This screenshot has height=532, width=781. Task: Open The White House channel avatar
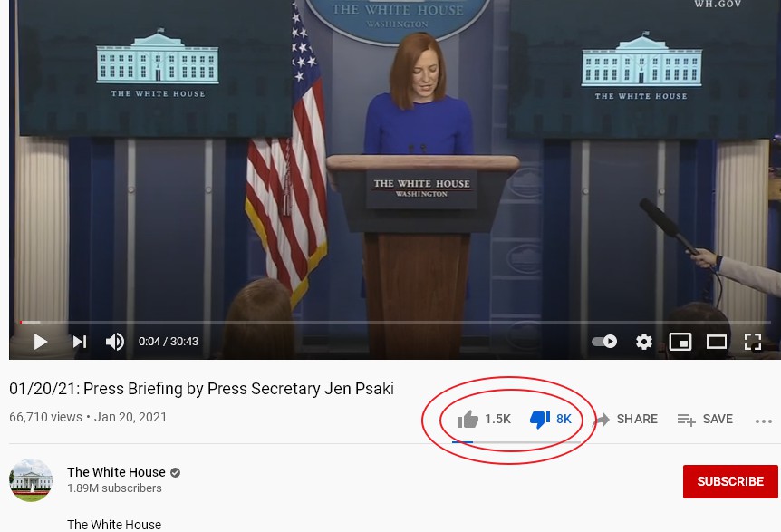(31, 480)
